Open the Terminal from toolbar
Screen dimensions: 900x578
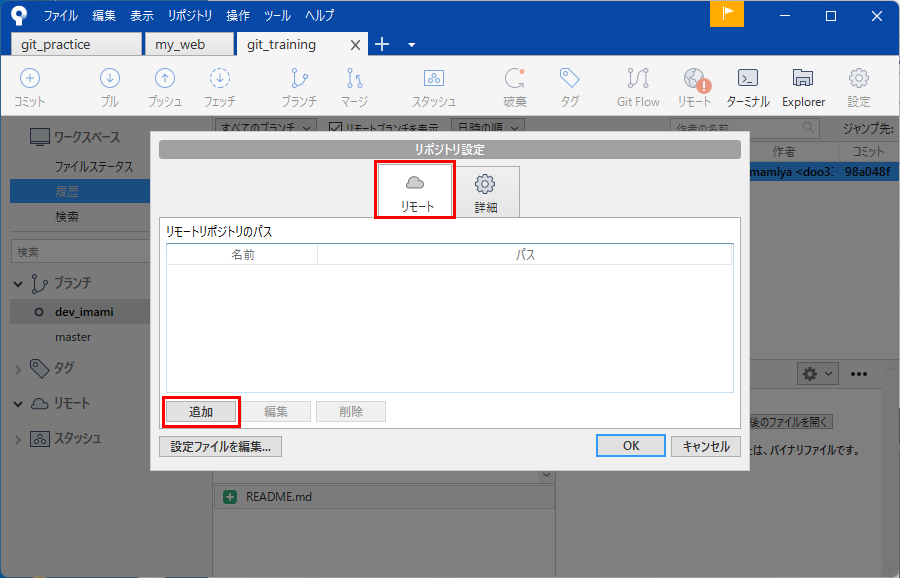[747, 86]
